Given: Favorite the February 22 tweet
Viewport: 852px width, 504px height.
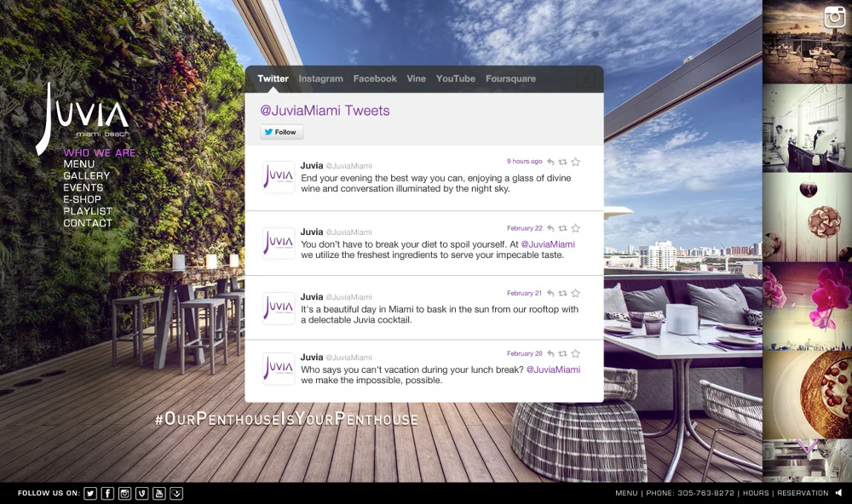Looking at the screenshot, I should coord(575,228).
